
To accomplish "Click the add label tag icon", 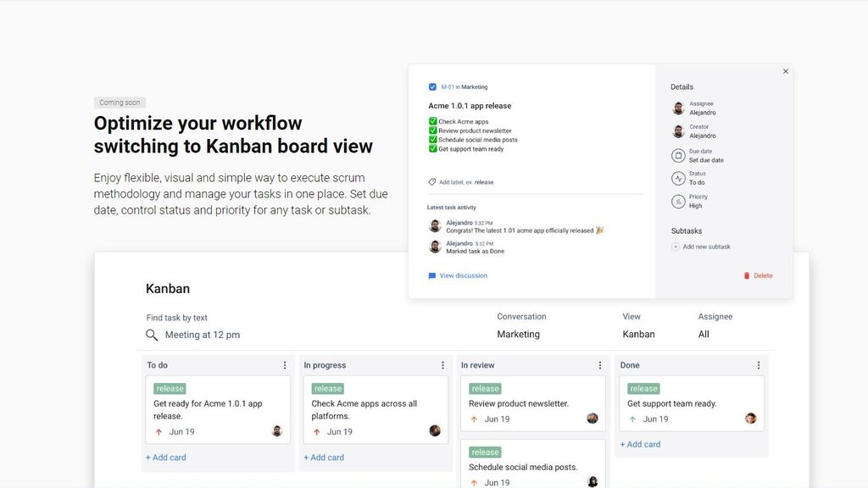I will tap(431, 182).
